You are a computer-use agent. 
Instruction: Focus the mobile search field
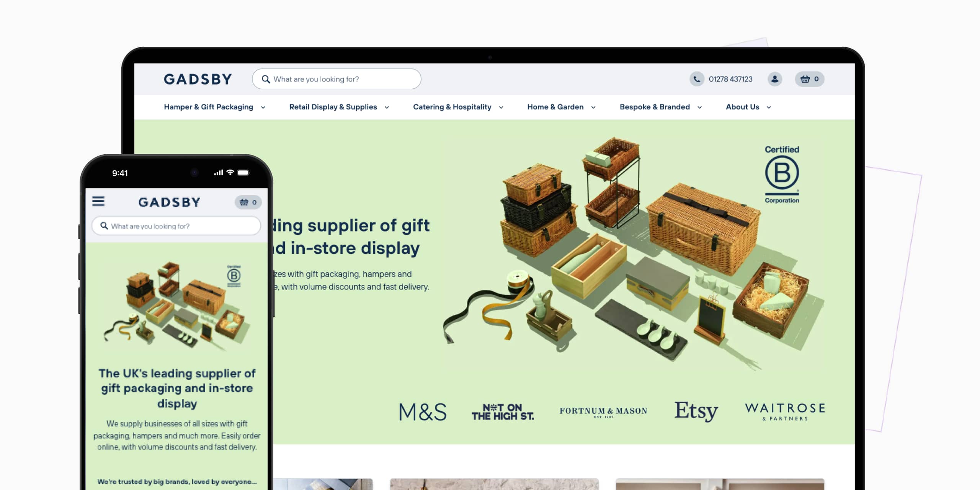176,225
